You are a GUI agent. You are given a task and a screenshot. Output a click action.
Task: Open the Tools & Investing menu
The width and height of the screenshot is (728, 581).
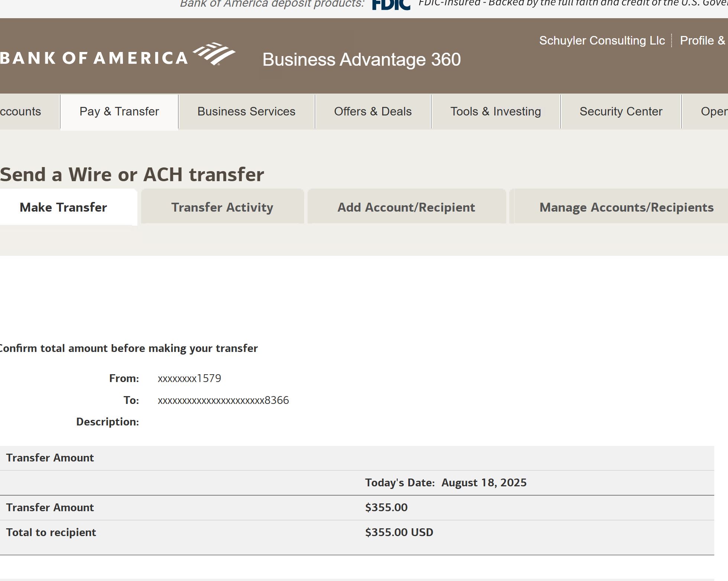coord(495,111)
